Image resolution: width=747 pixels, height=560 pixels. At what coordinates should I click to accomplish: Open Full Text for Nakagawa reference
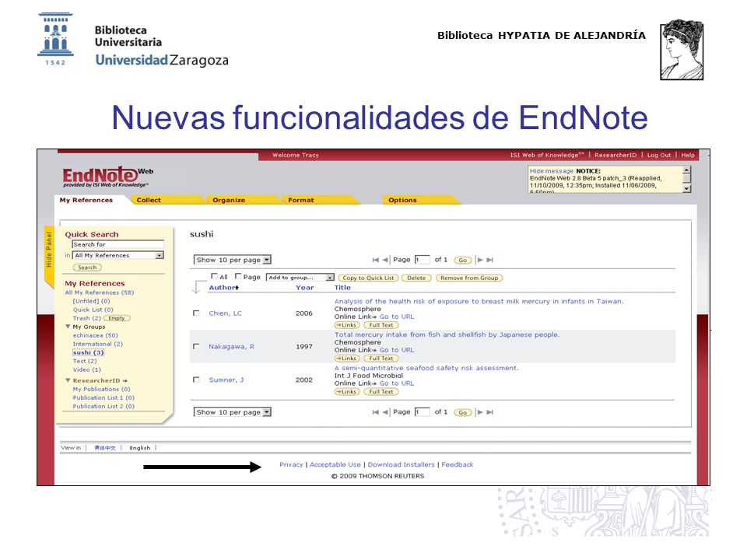(x=381, y=359)
